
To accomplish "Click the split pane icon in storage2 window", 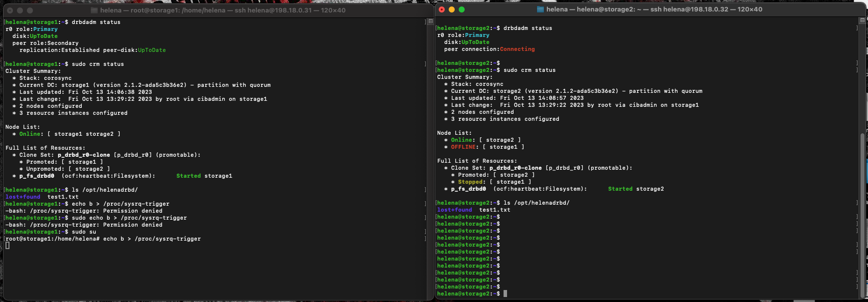I will (862, 20).
